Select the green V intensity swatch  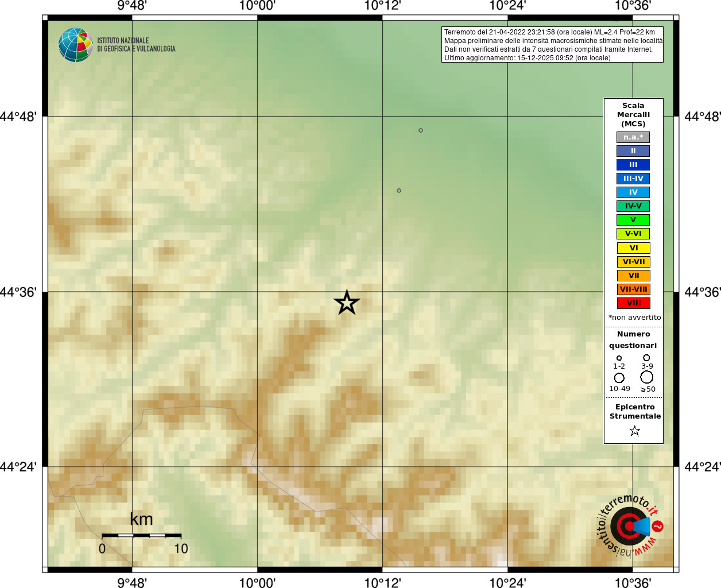(x=633, y=220)
